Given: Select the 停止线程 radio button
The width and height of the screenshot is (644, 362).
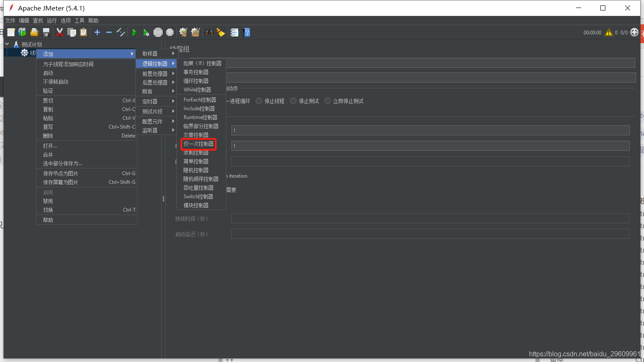Looking at the screenshot, I should pos(259,101).
